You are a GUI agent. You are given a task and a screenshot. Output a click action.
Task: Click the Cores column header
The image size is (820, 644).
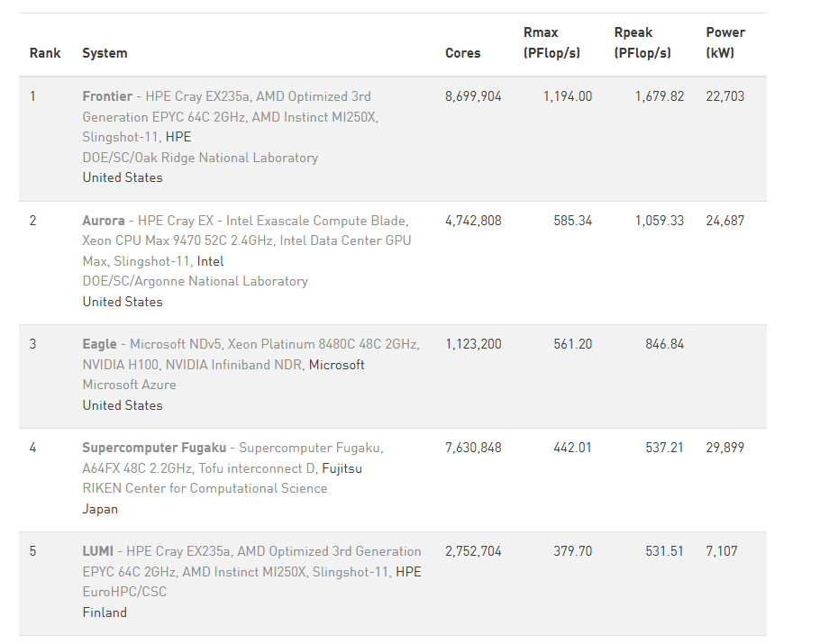tap(463, 53)
